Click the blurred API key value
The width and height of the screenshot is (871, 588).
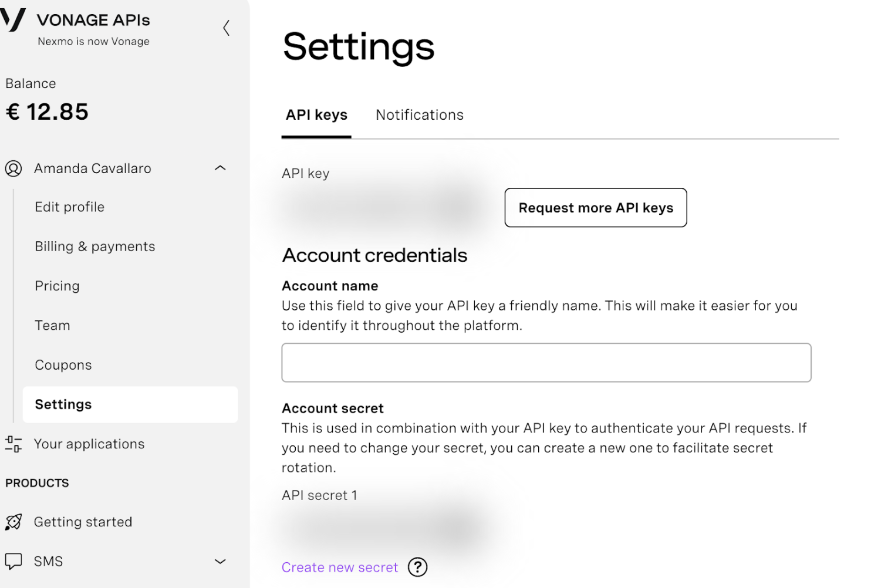pos(384,207)
